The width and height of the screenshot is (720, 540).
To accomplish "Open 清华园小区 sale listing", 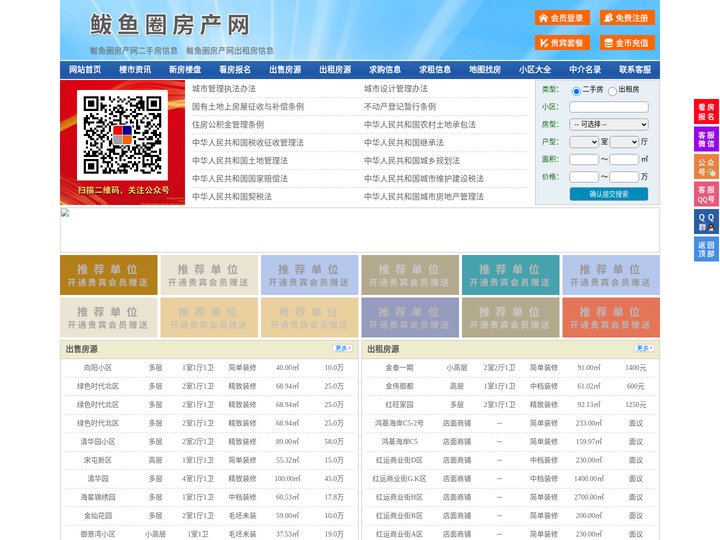I will coord(98,442).
